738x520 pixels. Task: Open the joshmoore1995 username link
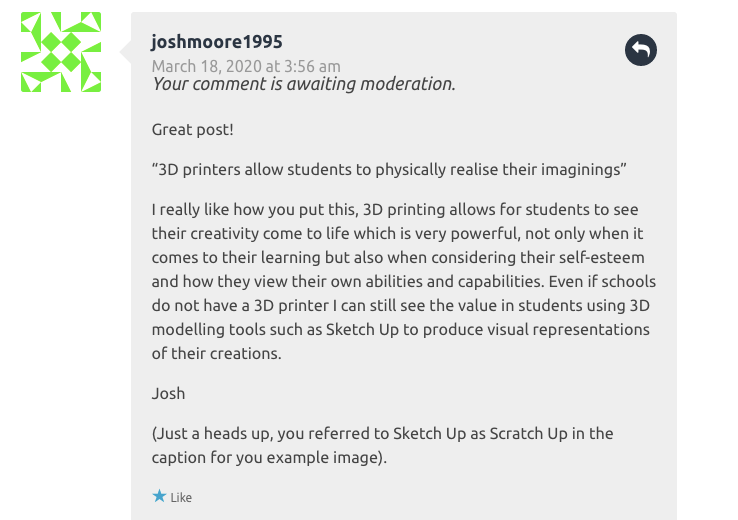pyautogui.click(x=216, y=41)
